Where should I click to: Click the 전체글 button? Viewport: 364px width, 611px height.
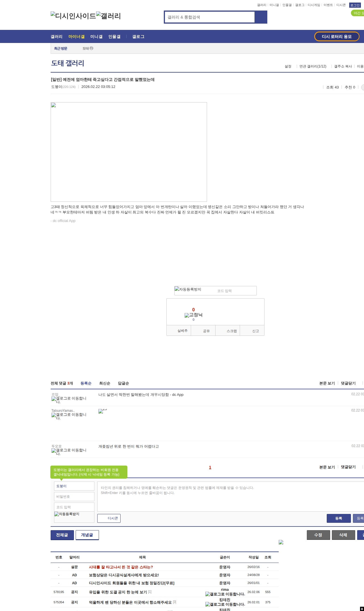[x=62, y=535]
